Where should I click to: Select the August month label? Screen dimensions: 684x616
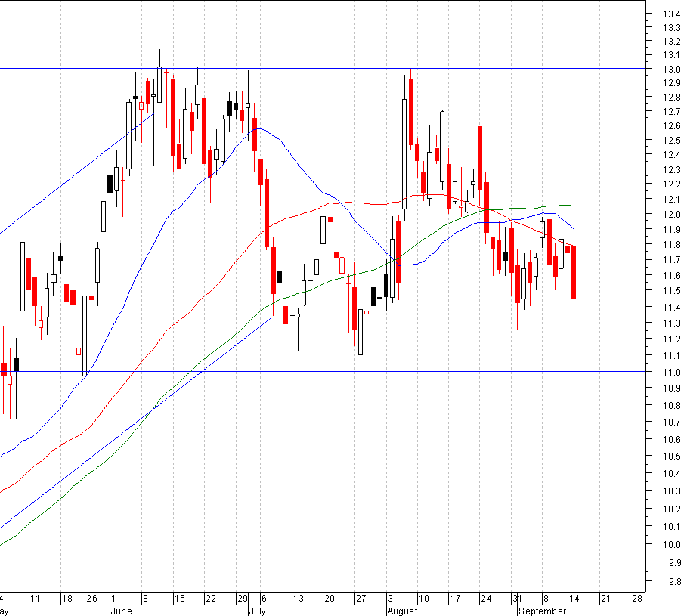[403, 611]
